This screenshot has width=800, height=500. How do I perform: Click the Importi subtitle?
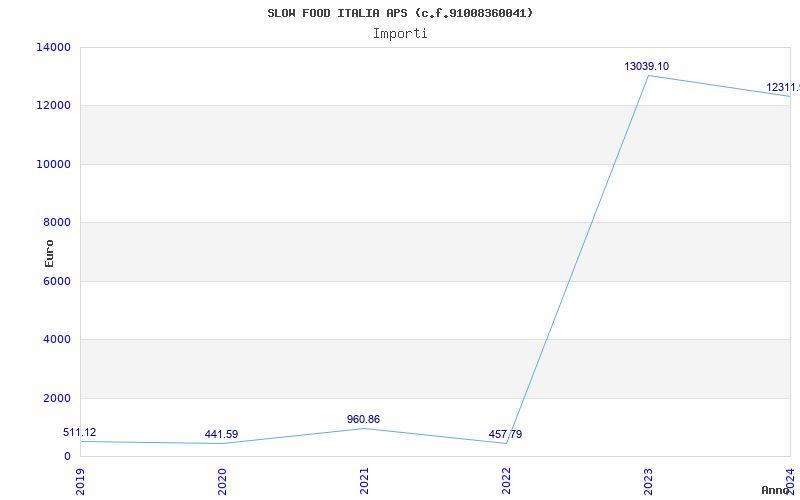400,34
